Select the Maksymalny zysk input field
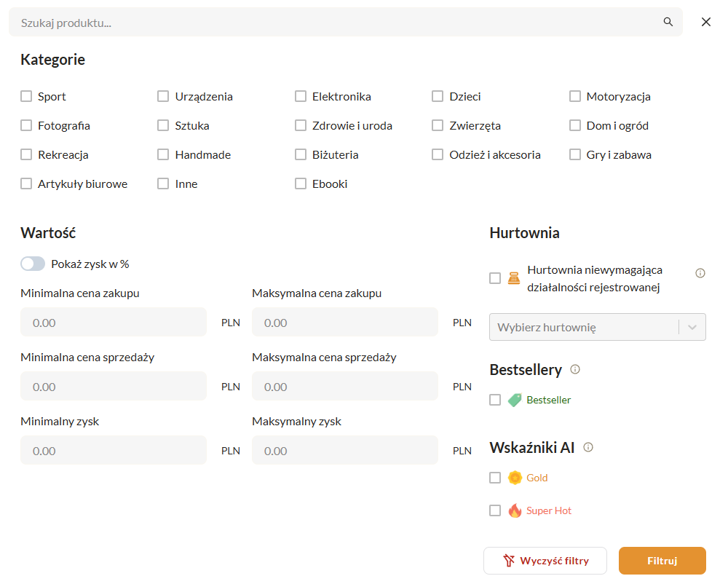The image size is (728, 584). point(345,450)
